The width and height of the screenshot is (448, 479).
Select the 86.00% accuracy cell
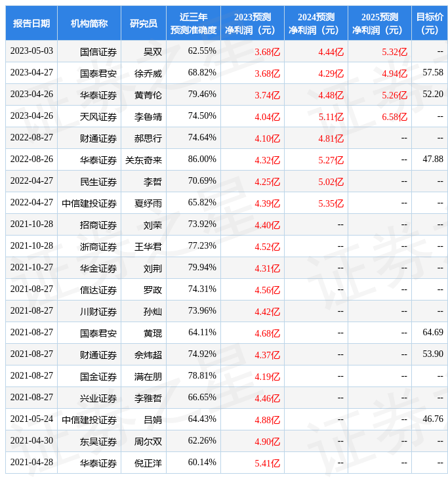pos(202,159)
